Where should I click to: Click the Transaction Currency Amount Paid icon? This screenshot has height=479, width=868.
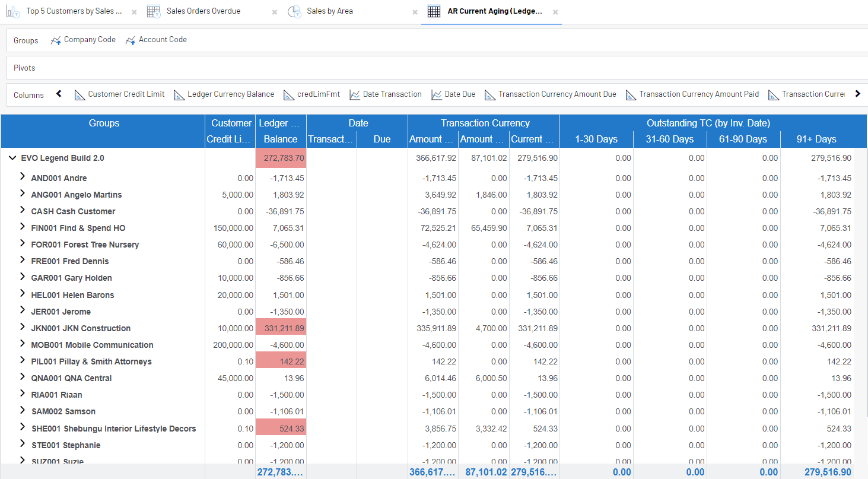click(631, 95)
